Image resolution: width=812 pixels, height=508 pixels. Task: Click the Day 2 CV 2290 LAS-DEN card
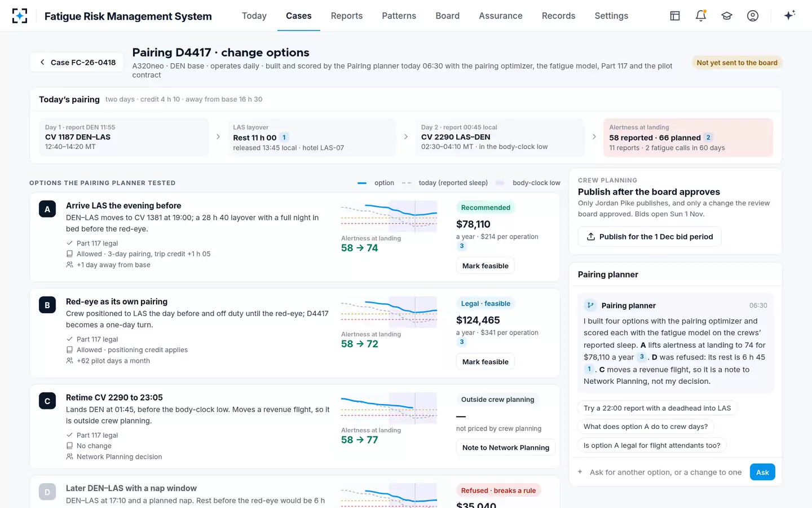point(500,137)
